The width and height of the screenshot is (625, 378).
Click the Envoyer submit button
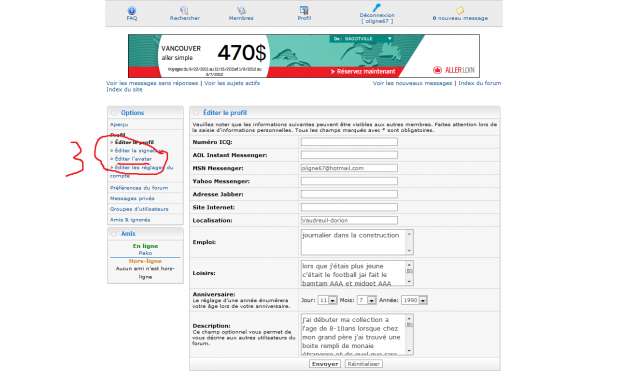(325, 364)
